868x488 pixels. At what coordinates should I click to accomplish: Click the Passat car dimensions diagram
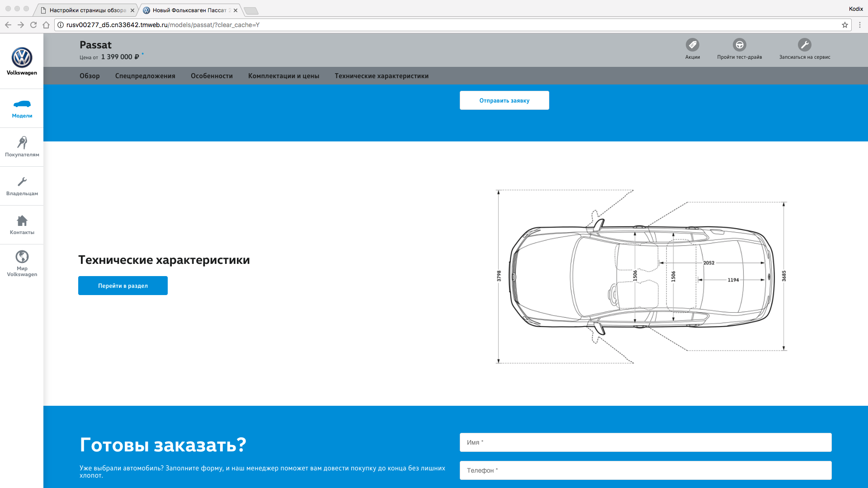641,276
